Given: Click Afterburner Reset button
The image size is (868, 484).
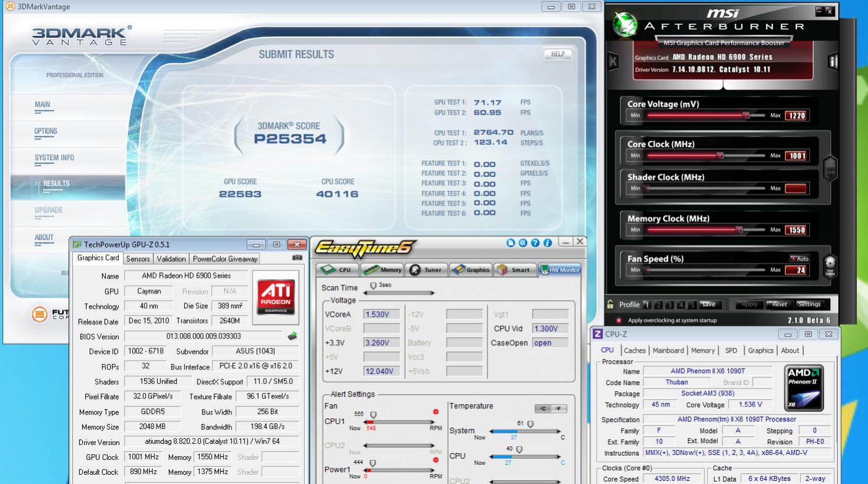Looking at the screenshot, I should coord(780,304).
